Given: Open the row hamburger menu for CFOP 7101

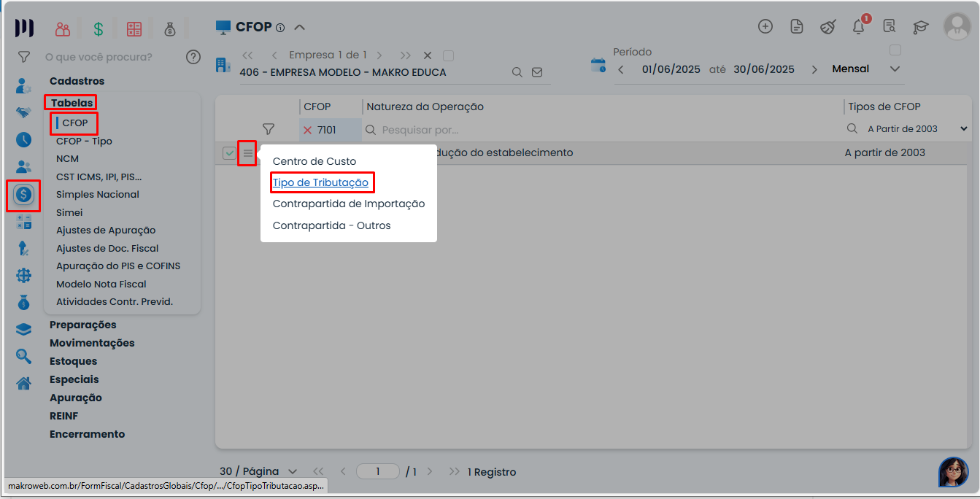Looking at the screenshot, I should (247, 153).
